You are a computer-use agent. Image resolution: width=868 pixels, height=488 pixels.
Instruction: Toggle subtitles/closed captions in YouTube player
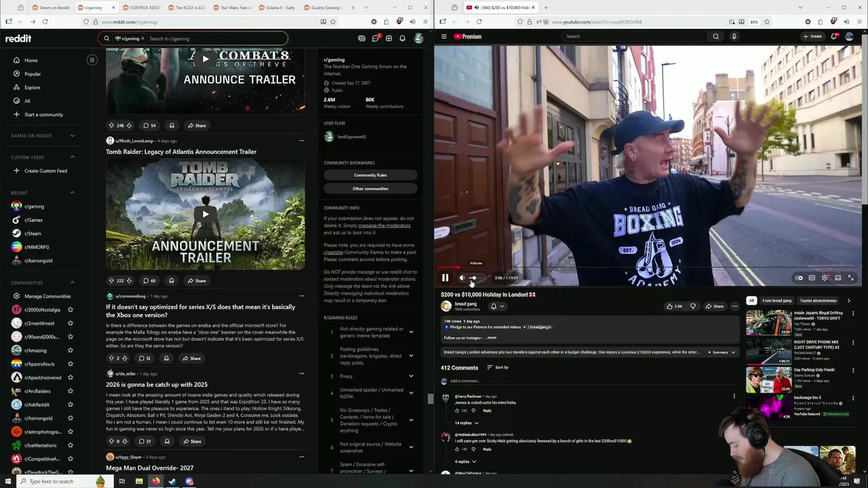tap(812, 278)
